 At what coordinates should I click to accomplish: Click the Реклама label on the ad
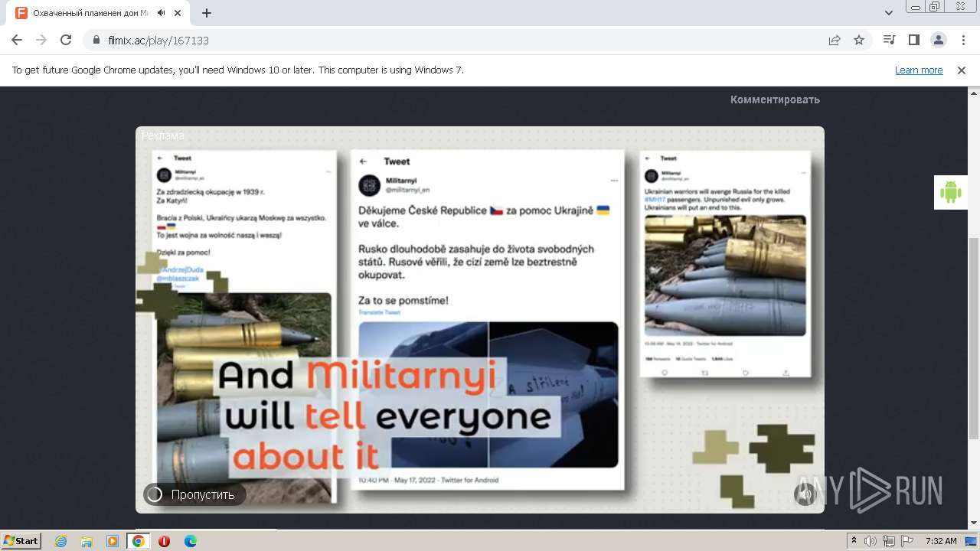coord(162,135)
